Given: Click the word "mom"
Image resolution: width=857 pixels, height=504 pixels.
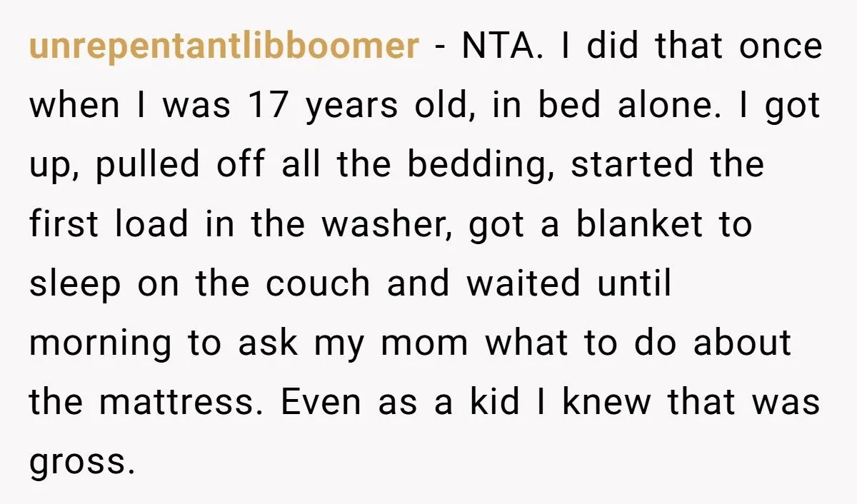Looking at the screenshot, I should (424, 344).
